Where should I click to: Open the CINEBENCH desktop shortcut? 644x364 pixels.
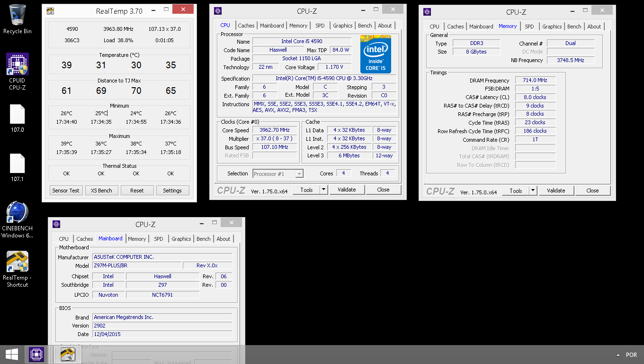coord(18,219)
